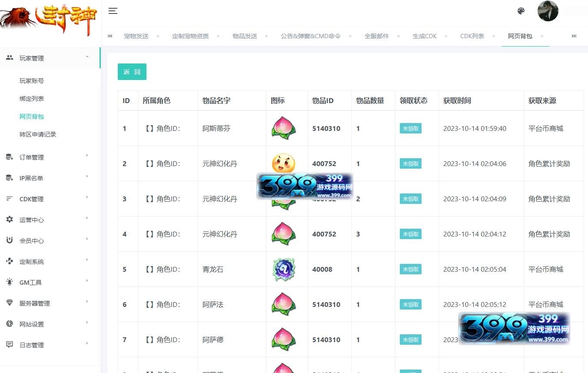Click the smiley item icon in row 2
This screenshot has height=373, width=588.
coord(283,163)
